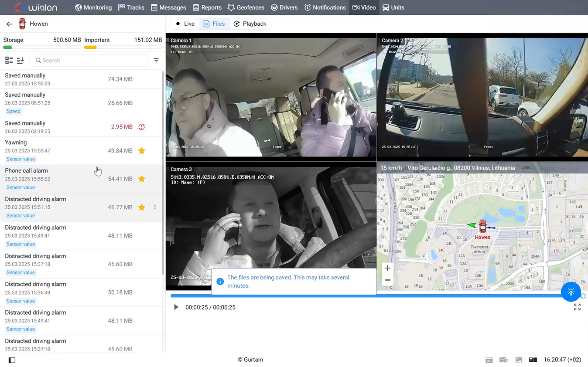This screenshot has height=367, width=588.
Task: Unstar the Phone call alarm file
Action: (142, 179)
